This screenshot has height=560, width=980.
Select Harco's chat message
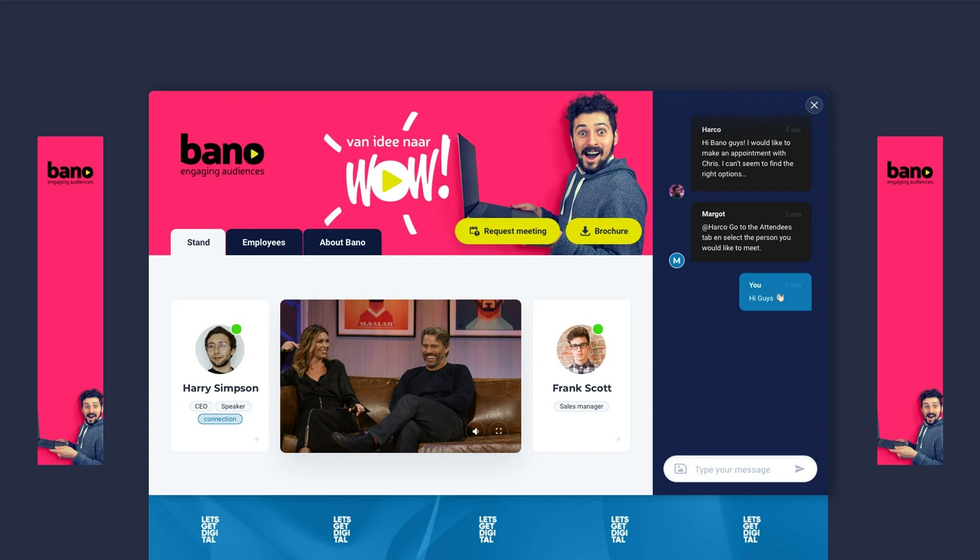(x=751, y=154)
